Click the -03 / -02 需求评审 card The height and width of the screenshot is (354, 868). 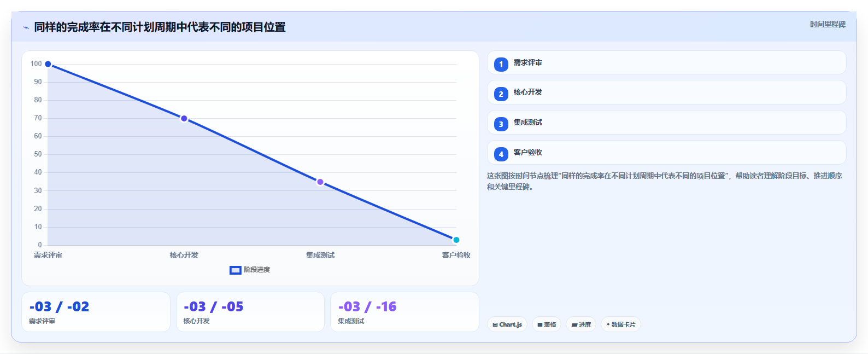(x=96, y=312)
